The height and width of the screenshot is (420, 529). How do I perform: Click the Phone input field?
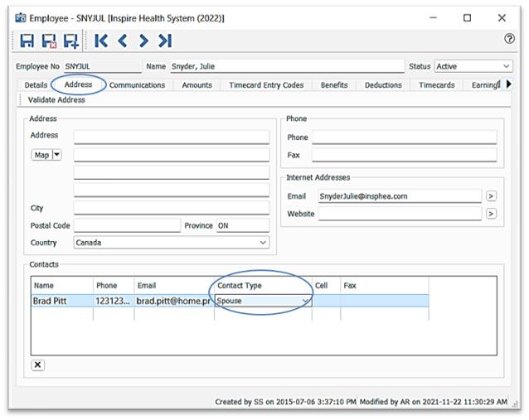[x=404, y=138]
